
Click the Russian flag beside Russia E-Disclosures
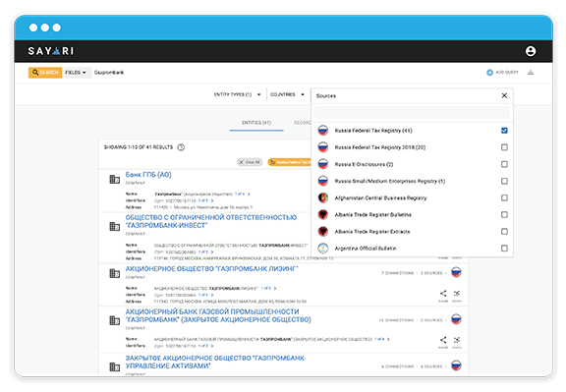tap(323, 164)
